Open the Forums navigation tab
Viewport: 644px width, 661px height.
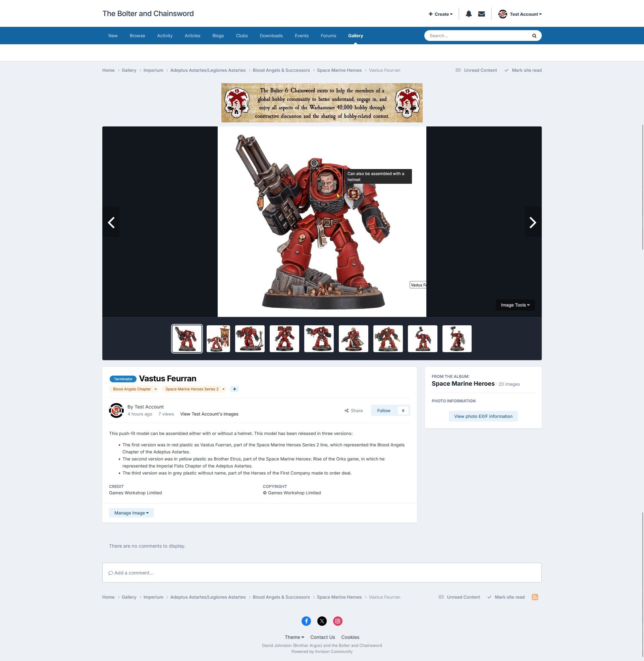328,36
